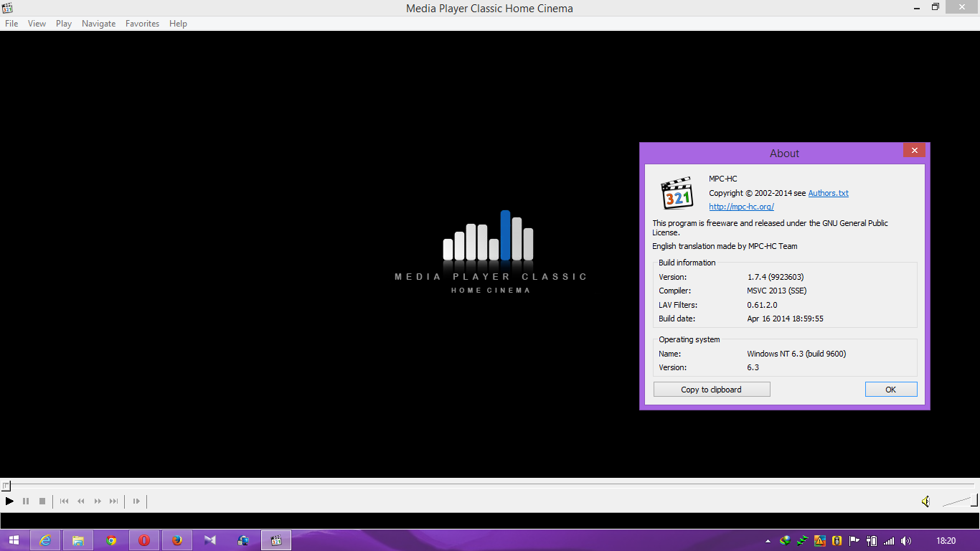
Task: Open the network signal tray icon
Action: pyautogui.click(x=889, y=541)
